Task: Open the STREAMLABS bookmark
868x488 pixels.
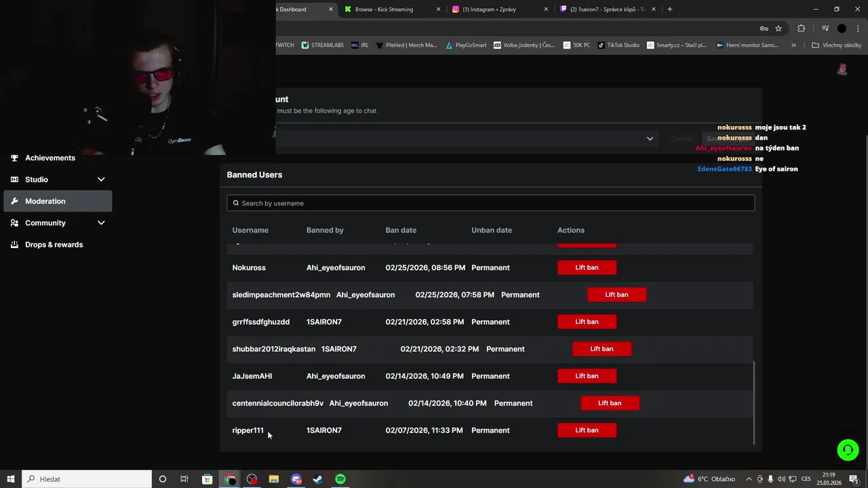Action: pos(323,45)
